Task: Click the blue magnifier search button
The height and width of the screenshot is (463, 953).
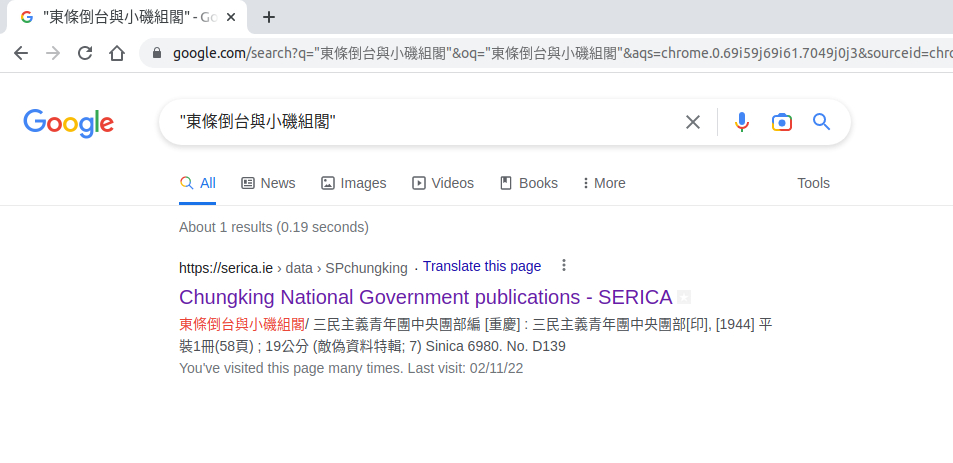Action: point(821,122)
